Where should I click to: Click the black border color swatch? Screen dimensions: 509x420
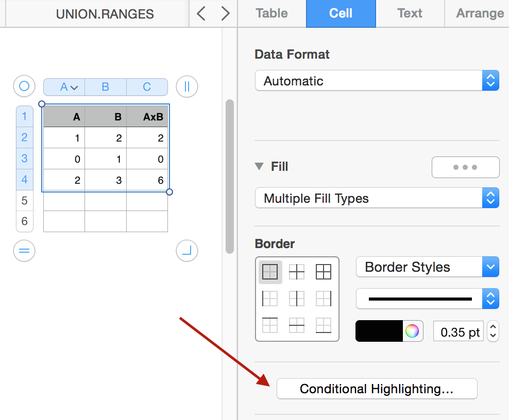point(379,331)
